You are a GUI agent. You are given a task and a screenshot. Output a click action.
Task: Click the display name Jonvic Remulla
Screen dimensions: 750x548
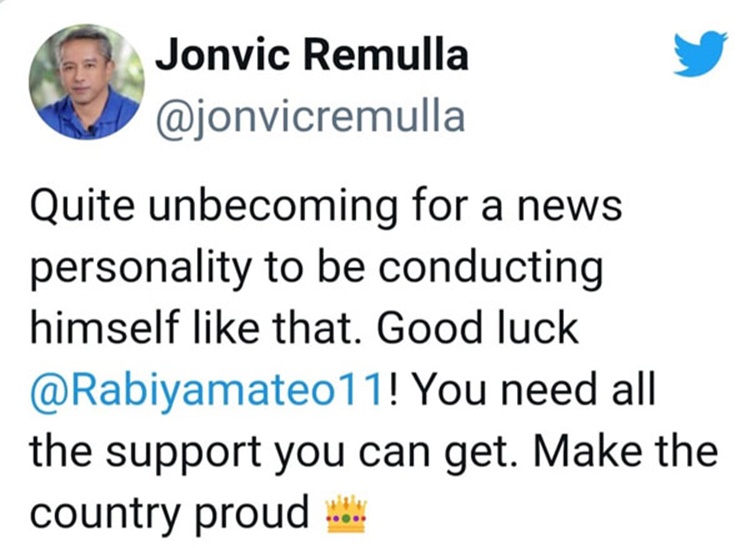tap(312, 55)
